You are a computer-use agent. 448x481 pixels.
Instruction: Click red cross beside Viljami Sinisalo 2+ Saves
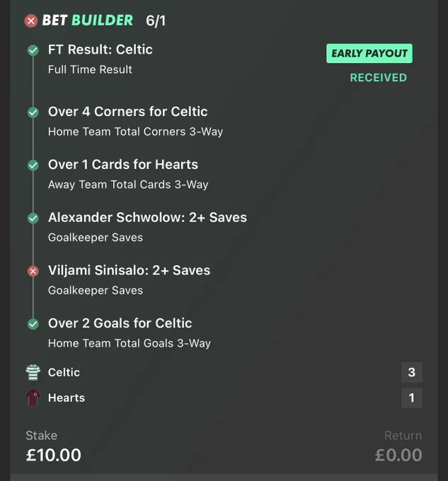33,271
